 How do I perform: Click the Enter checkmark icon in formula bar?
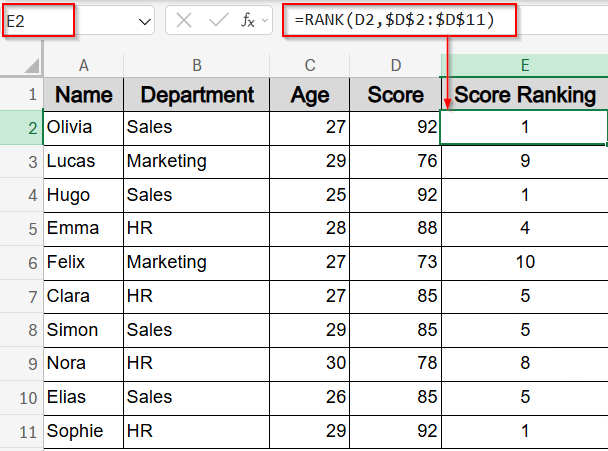click(x=218, y=20)
